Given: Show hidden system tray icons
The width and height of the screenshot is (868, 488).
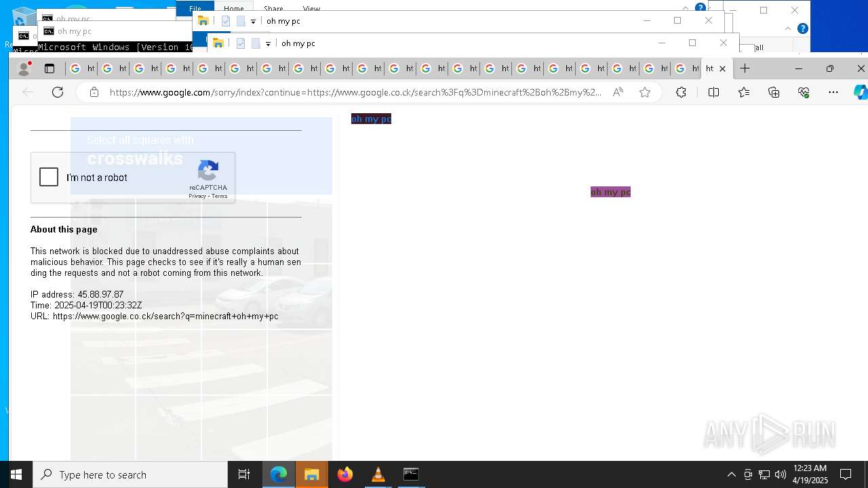Looking at the screenshot, I should (732, 474).
